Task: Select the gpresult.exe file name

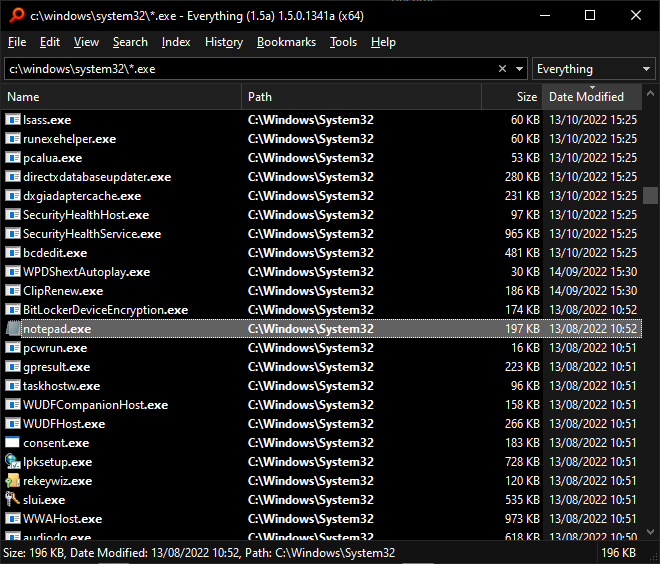Action: (56, 367)
